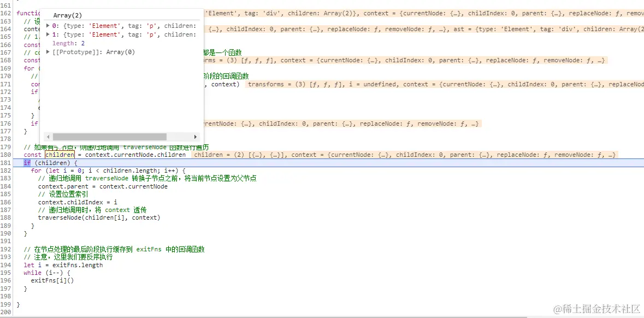The image size is (644, 318).
Task: Click the popup scrollbar's left arrow
Action: click(48, 137)
